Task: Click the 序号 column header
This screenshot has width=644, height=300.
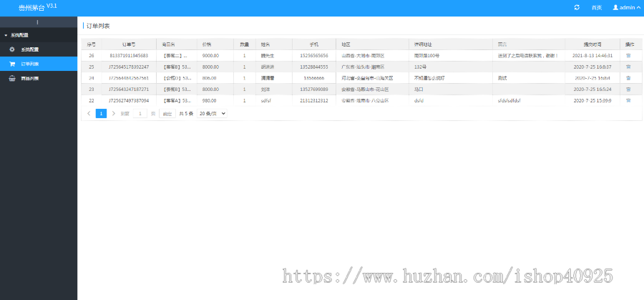Action: [x=91, y=44]
